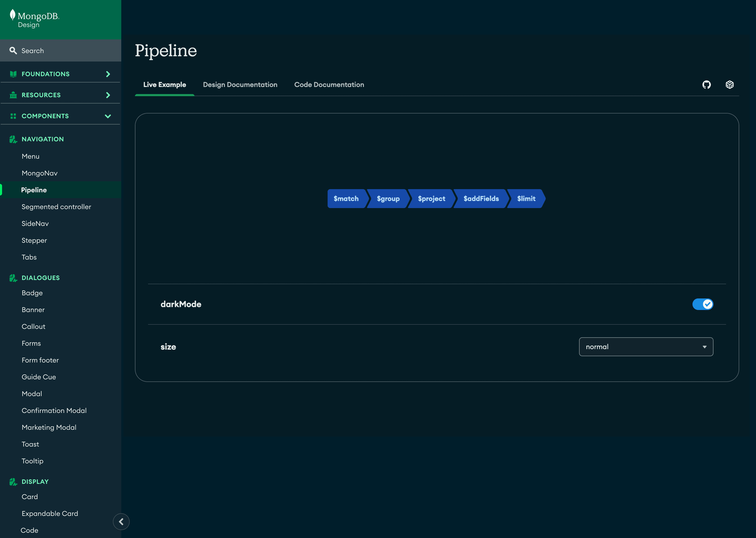Open the Segmented controller page

(56, 207)
